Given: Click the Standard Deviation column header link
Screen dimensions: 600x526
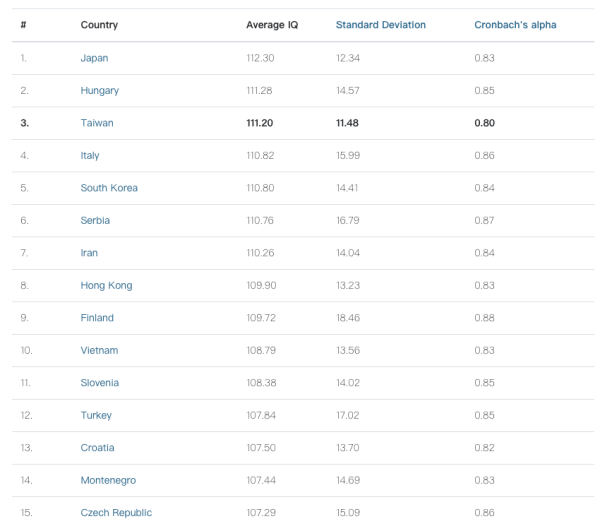Looking at the screenshot, I should pos(380,25).
